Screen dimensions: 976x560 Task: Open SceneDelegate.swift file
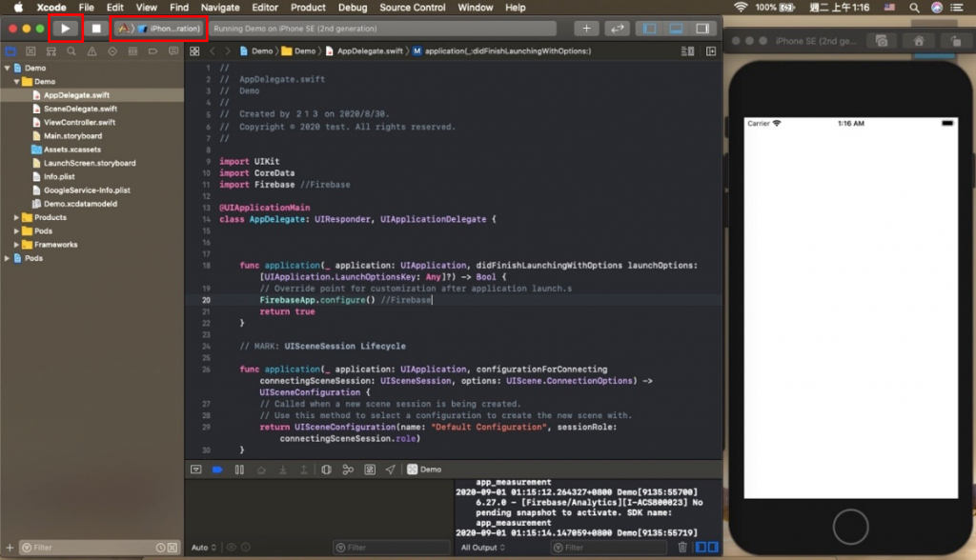[80, 109]
